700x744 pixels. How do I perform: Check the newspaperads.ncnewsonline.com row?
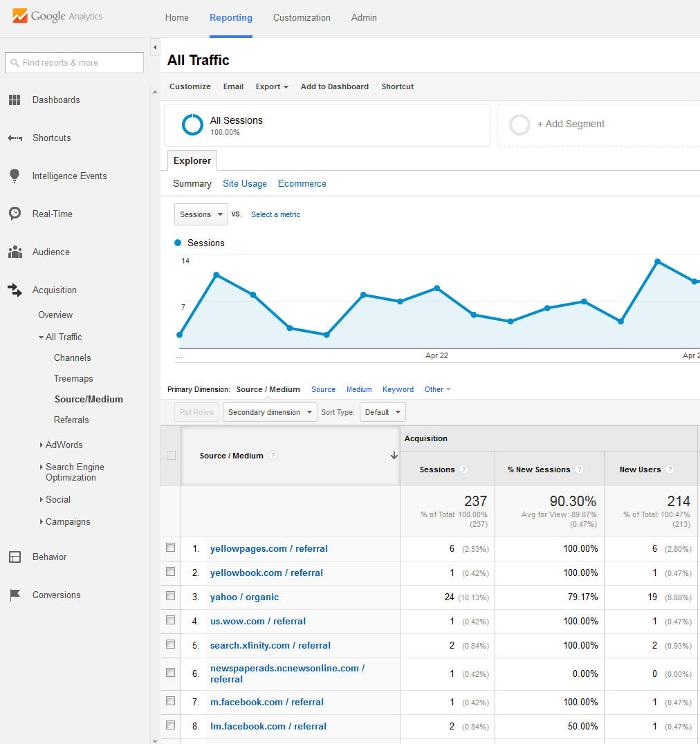tap(171, 673)
